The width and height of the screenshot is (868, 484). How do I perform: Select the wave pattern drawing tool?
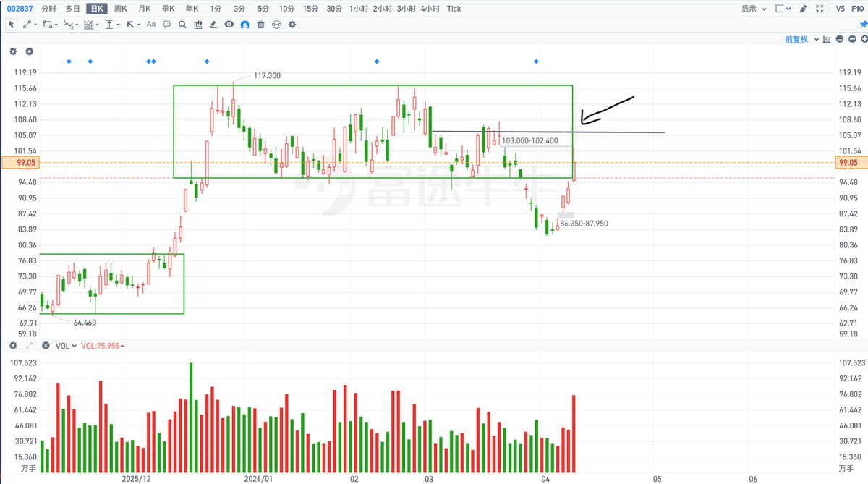pos(68,25)
